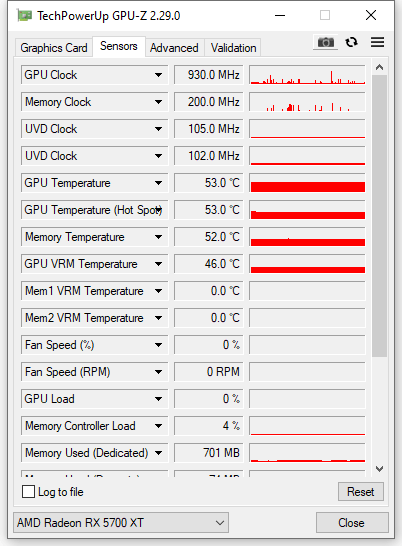402x546 pixels.
Task: Click the refresh arrows icon
Action: click(x=351, y=42)
